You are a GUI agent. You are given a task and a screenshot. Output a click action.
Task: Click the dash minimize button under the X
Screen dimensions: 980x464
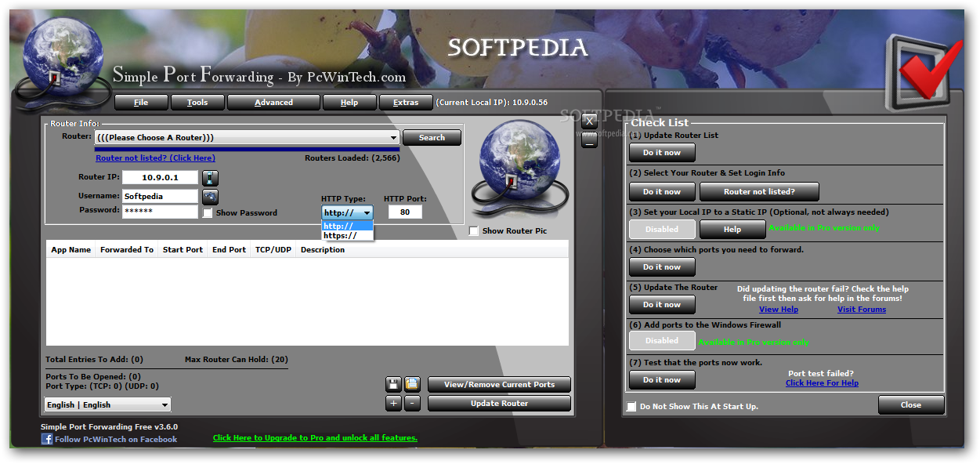pos(590,141)
